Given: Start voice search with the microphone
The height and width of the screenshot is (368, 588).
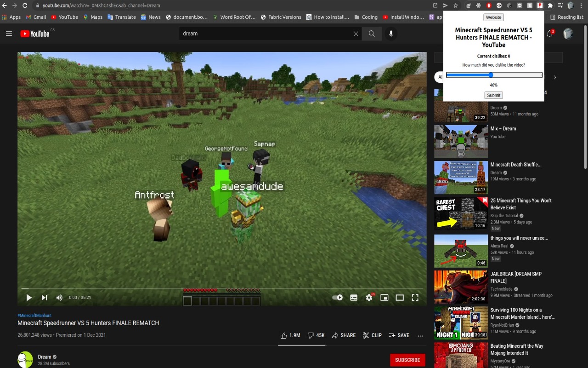Looking at the screenshot, I should click(391, 34).
